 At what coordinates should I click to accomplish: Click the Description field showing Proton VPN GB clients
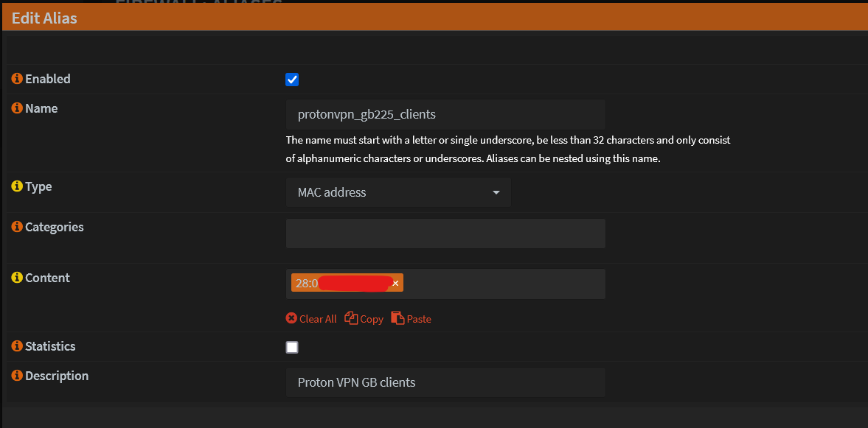pyautogui.click(x=445, y=382)
